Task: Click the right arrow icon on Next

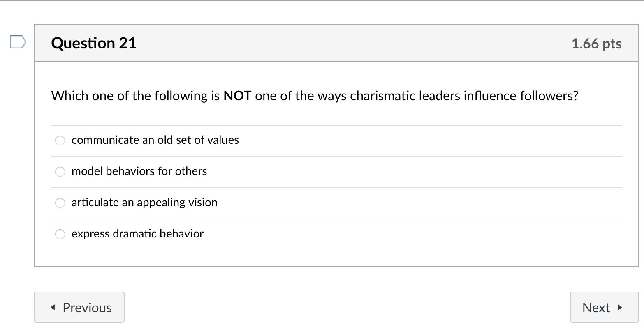Action: (620, 307)
